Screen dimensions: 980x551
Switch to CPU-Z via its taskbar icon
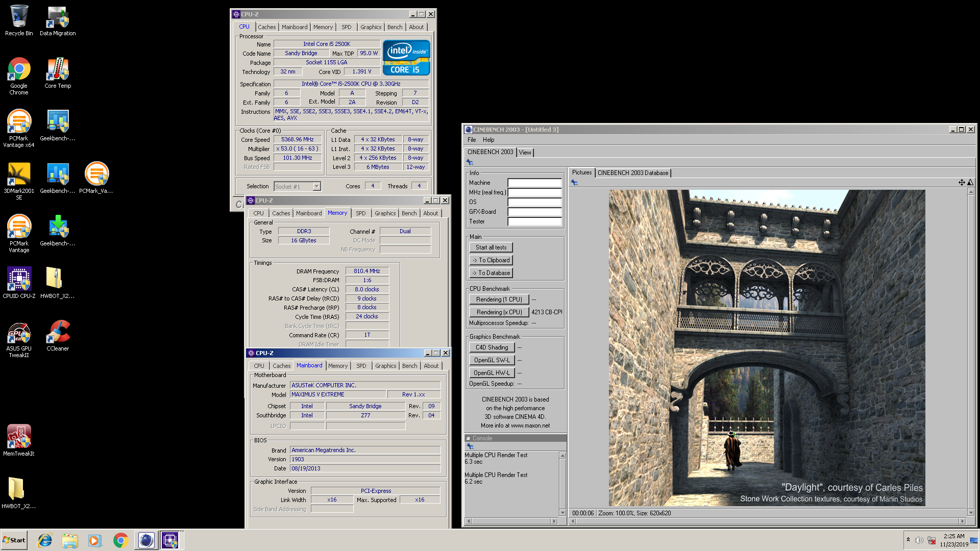[x=170, y=540]
